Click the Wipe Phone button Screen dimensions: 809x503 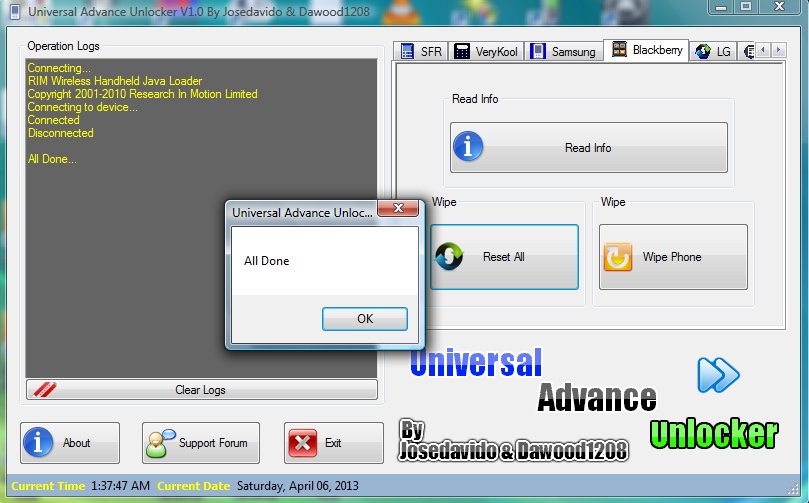(x=673, y=257)
